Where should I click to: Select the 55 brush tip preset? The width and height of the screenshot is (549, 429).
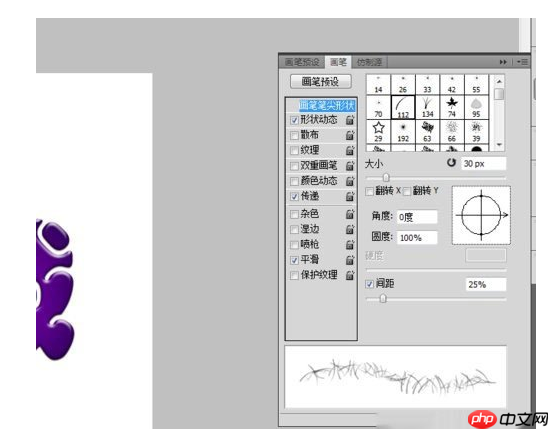476,84
